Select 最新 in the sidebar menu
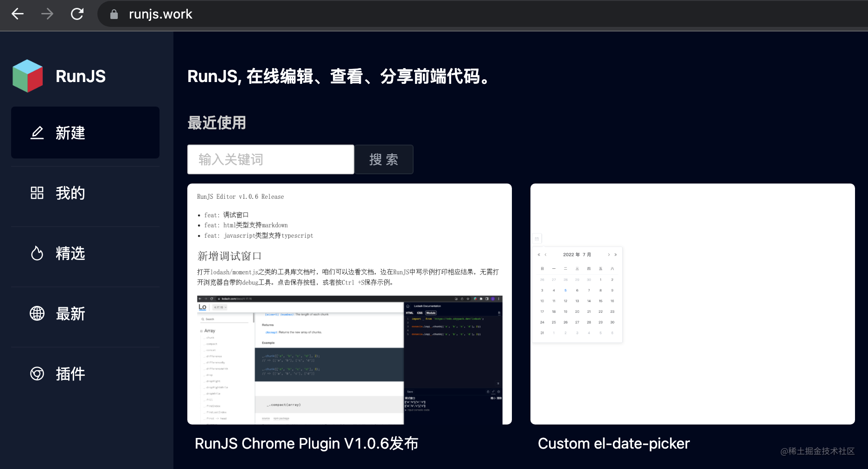This screenshot has width=868, height=469. [70, 314]
